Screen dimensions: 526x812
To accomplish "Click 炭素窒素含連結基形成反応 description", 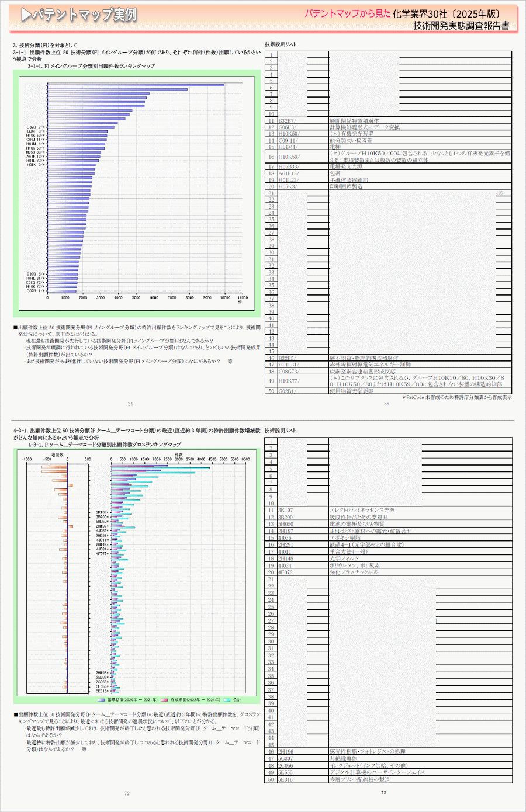I will (362, 371).
